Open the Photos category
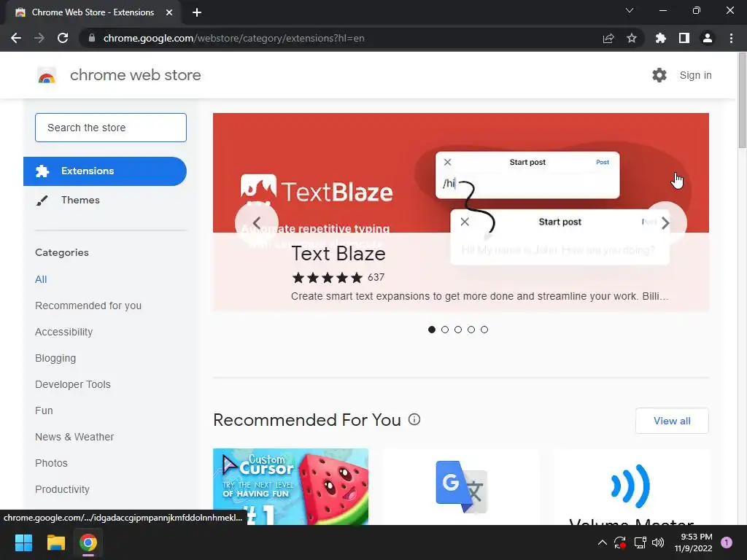The image size is (747, 560). 52,463
